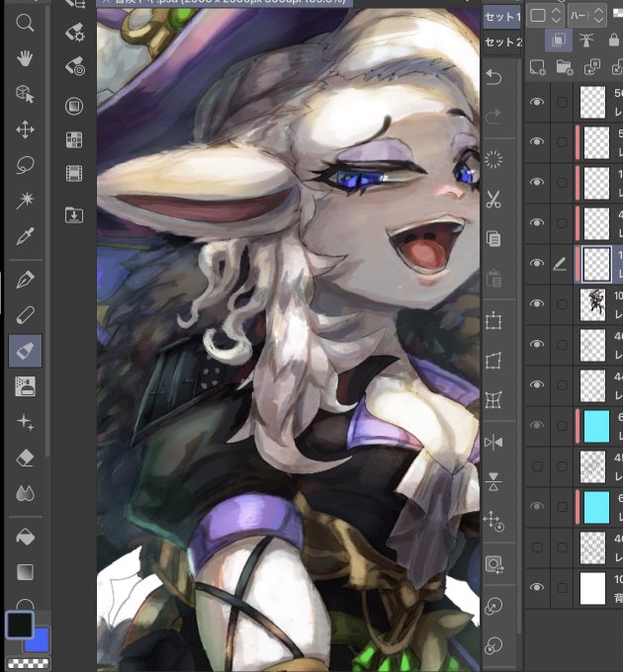This screenshot has height=672, width=623.
Task: Select the Hand move-canvas tool
Action: [x=25, y=58]
